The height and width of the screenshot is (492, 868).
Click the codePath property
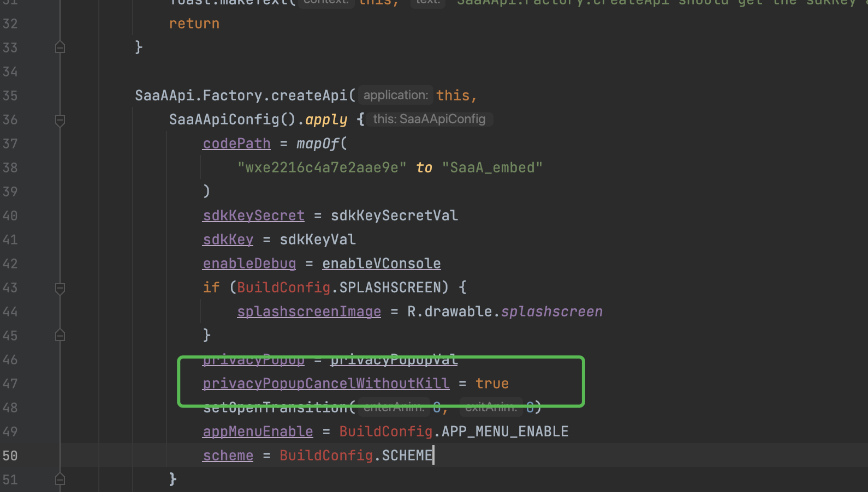(236, 143)
